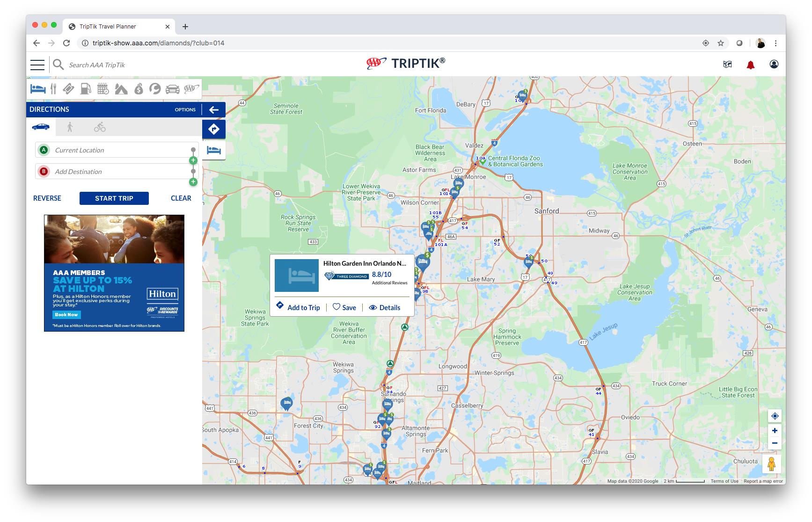The height and width of the screenshot is (522, 812).
Task: Click CLEAR to reset directions
Action: pyautogui.click(x=181, y=198)
